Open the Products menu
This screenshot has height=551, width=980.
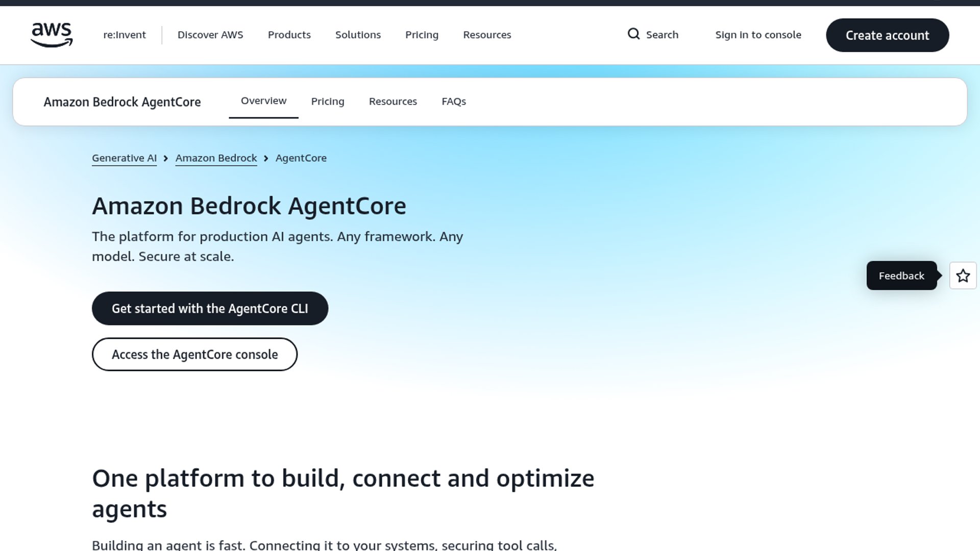tap(289, 35)
